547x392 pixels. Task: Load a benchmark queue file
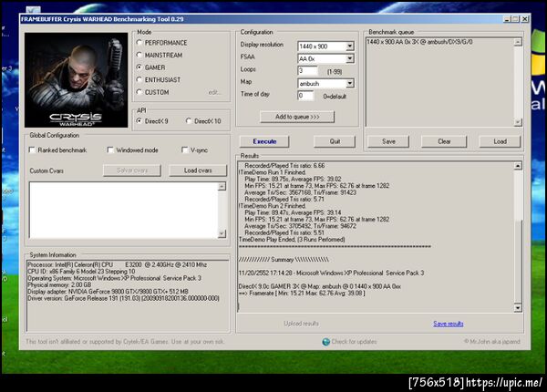(x=500, y=141)
